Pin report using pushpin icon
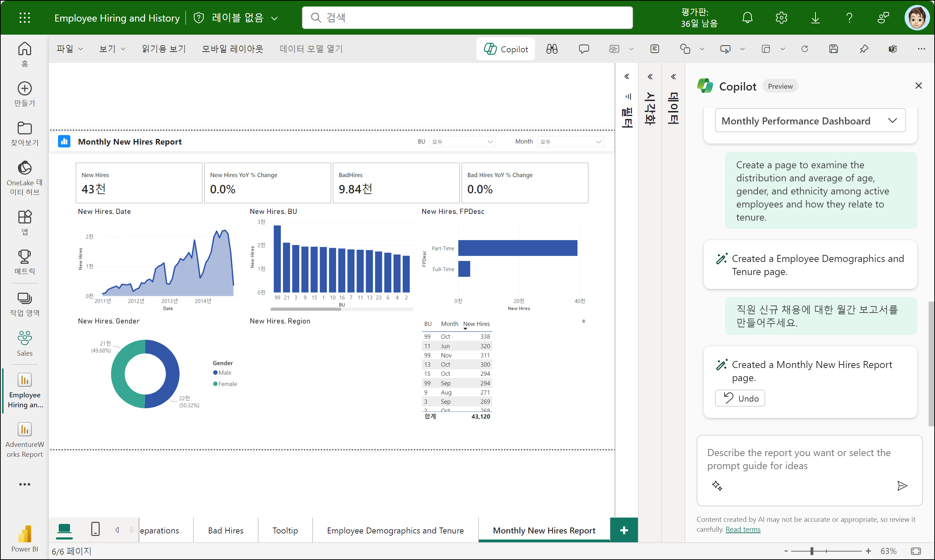 [864, 49]
